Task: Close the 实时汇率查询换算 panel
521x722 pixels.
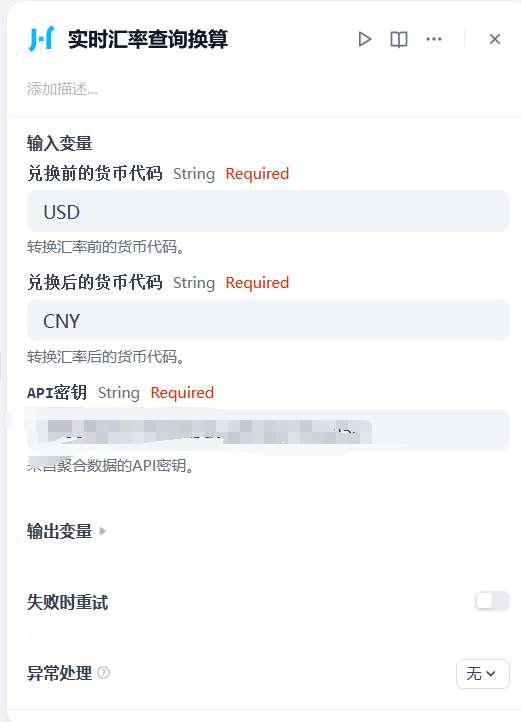Action: pos(495,39)
